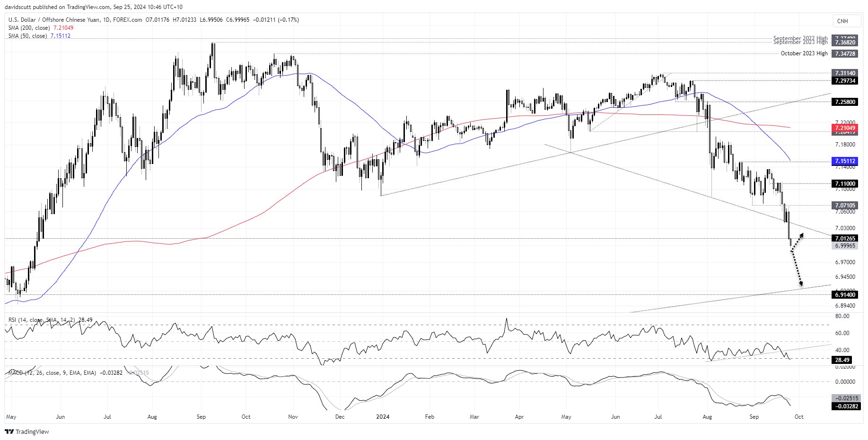Click the 2024 label on the time axis
Image resolution: width=868 pixels, height=440 pixels.
click(x=383, y=417)
